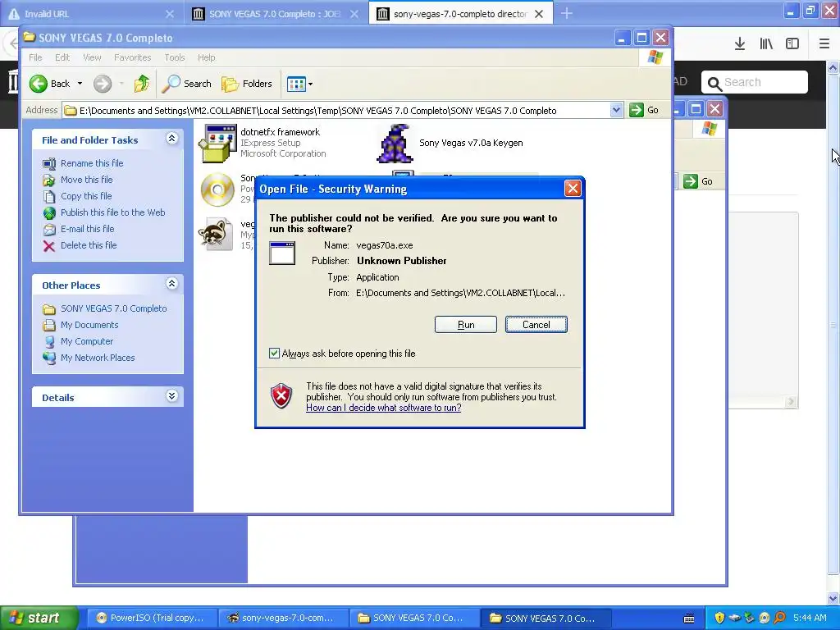Expand the Address bar dropdown arrow
The image size is (840, 630).
point(617,111)
